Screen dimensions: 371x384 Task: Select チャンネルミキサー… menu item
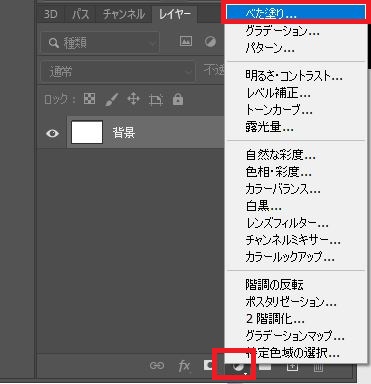pyautogui.click(x=296, y=240)
